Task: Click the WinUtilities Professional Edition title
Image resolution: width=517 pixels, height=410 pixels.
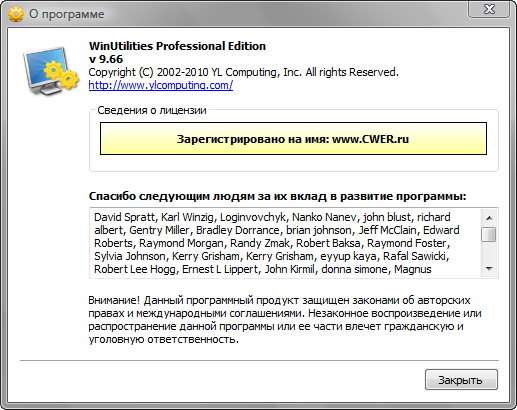Action: 177,46
